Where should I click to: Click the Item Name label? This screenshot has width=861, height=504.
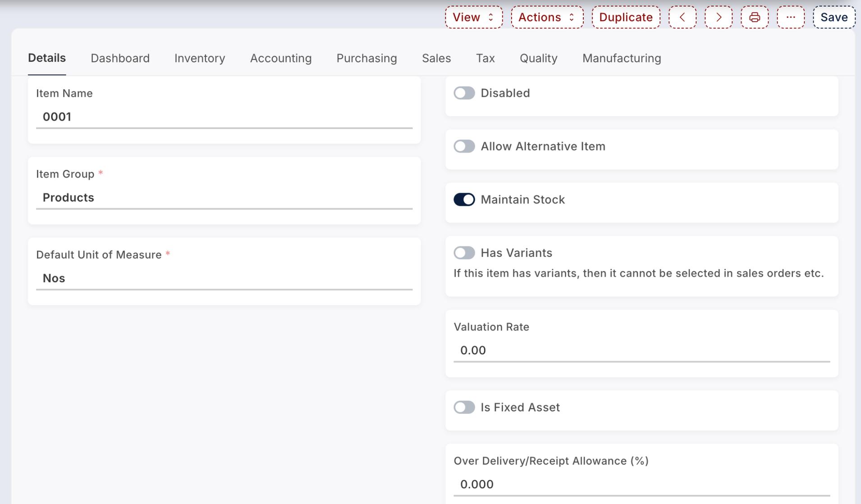[x=64, y=93]
